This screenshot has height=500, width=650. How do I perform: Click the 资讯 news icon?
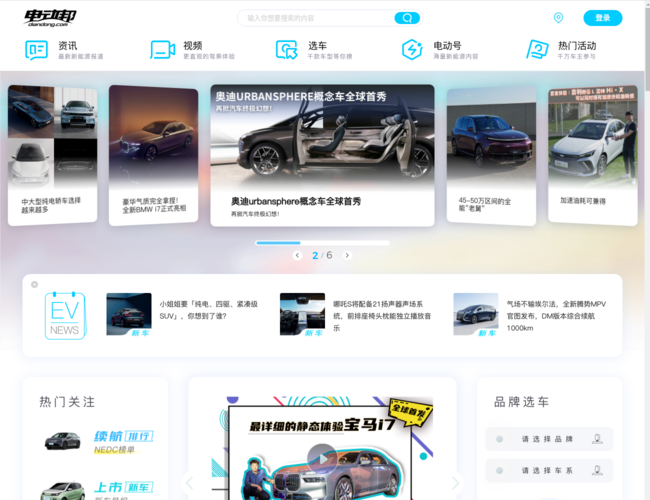(36, 50)
